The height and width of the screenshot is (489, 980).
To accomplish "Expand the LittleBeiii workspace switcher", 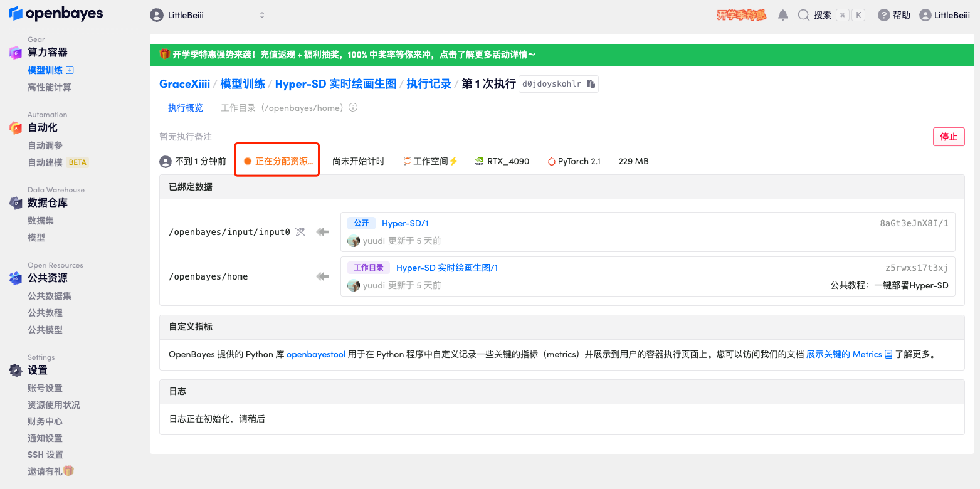I will click(x=208, y=15).
